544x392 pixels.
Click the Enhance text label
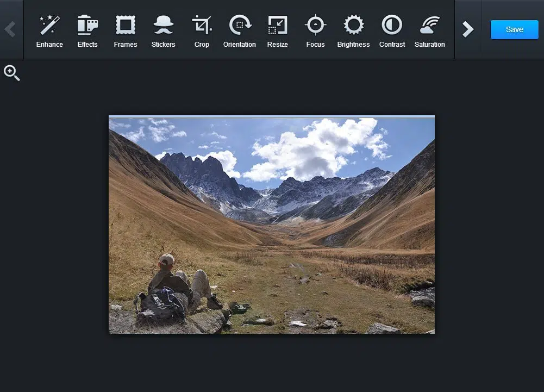(x=49, y=45)
